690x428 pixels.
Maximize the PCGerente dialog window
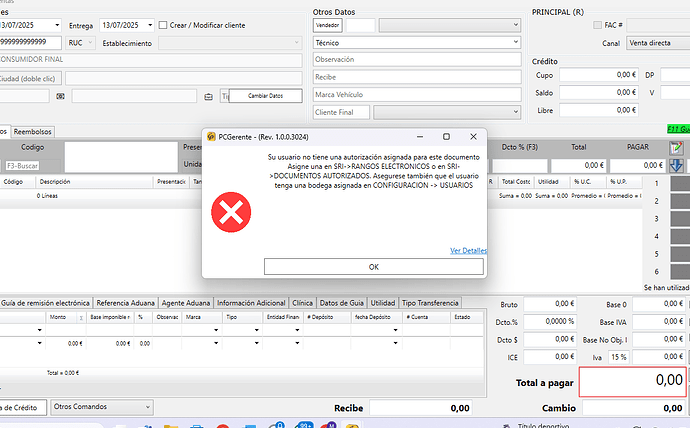[446, 137]
